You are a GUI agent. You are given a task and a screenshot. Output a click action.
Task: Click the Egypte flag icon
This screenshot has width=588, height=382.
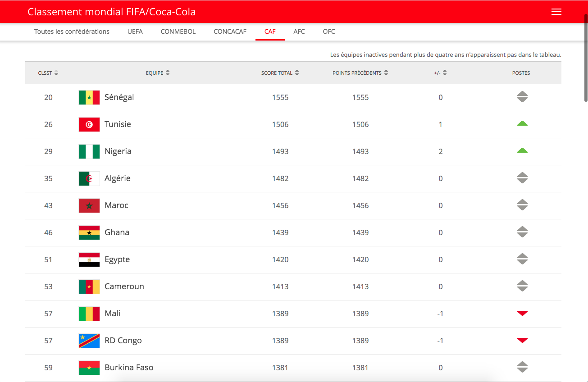pyautogui.click(x=89, y=259)
